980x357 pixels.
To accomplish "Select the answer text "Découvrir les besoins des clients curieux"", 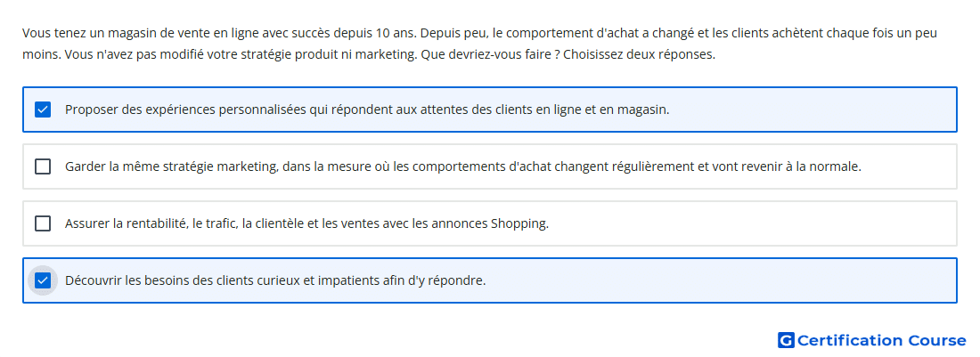I will coord(275,280).
